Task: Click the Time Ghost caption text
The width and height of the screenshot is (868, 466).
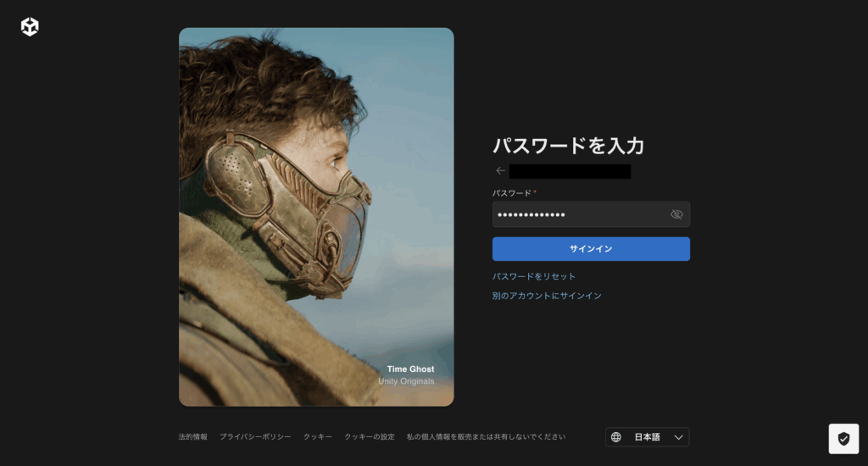Action: coord(410,369)
